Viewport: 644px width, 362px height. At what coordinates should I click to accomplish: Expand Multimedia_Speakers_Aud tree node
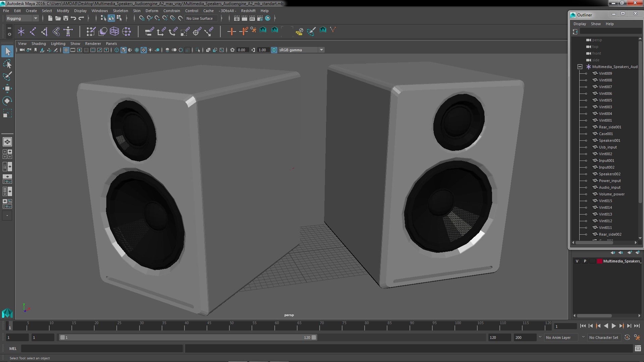coord(580,66)
